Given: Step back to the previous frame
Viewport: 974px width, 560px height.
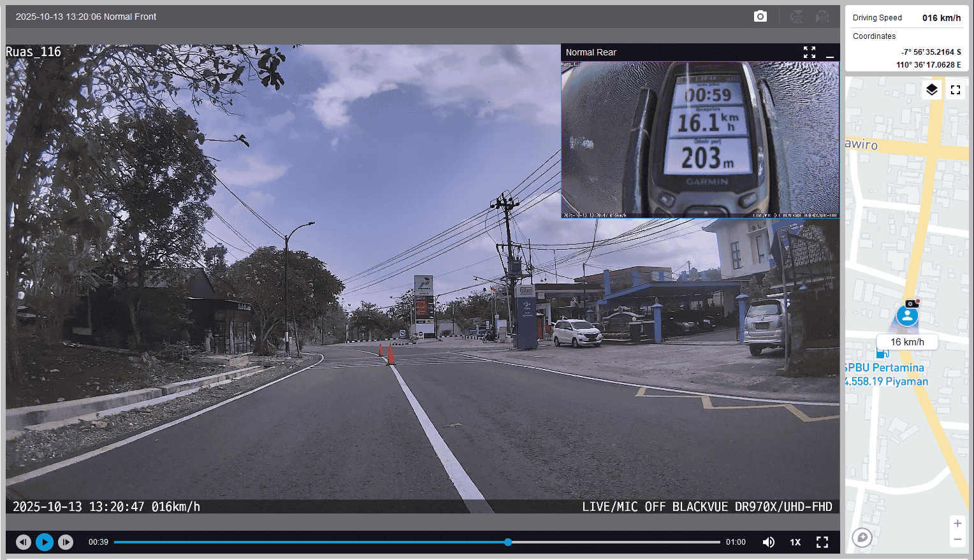Looking at the screenshot, I should tap(24, 542).
